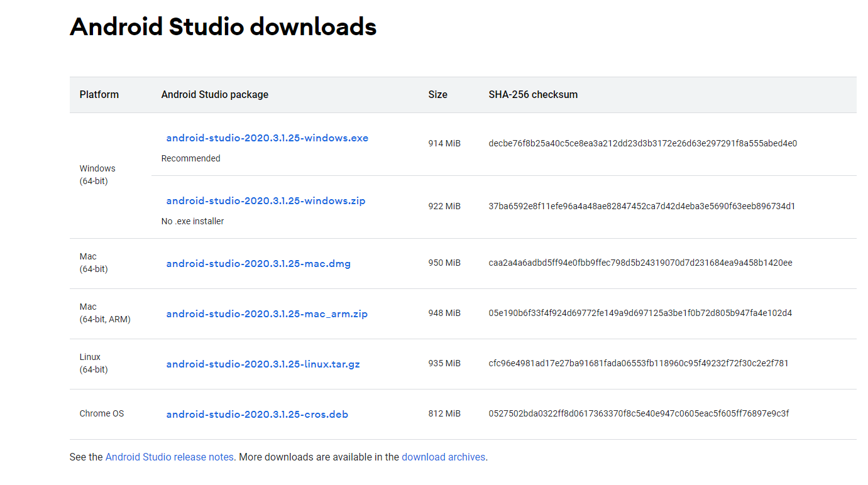The image size is (868, 485).
Task: Click the 914 MiB size value
Action: [444, 143]
